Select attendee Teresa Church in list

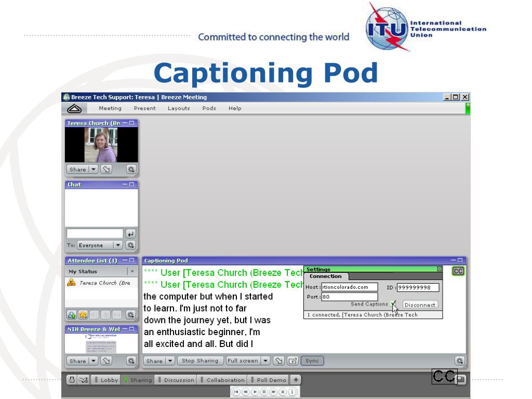101,283
